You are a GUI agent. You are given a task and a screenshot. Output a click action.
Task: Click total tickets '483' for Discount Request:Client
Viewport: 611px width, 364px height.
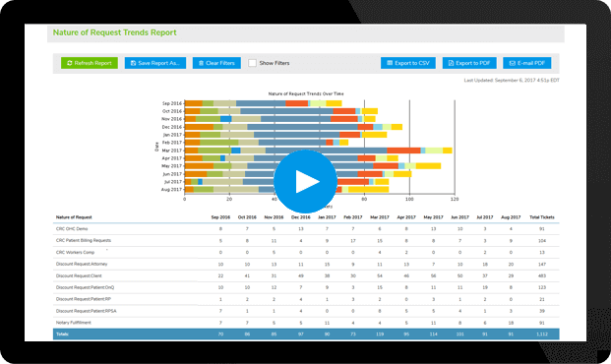[542, 275]
